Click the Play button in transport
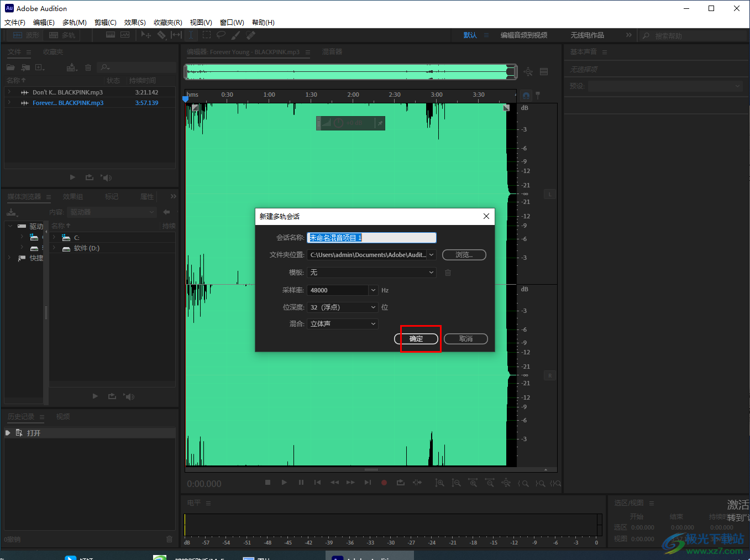Screen dimensions: 750x560 284,483
